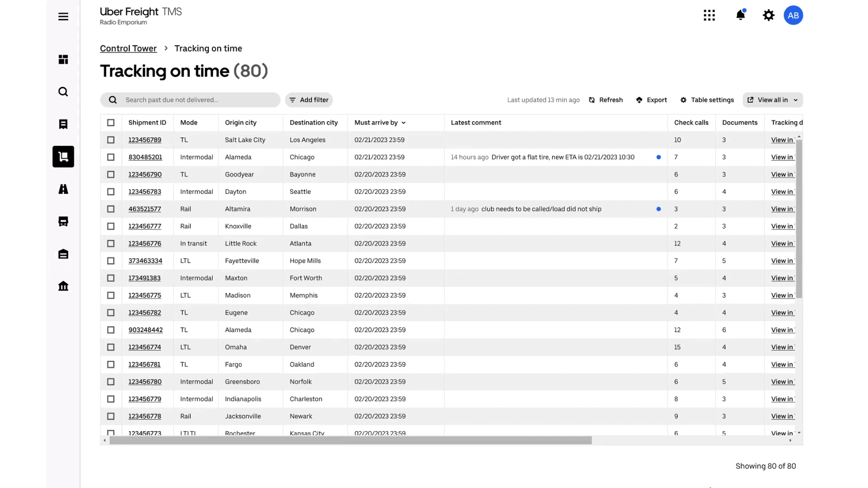
Task: Click the warehouse/building sidebar icon
Action: click(x=63, y=253)
